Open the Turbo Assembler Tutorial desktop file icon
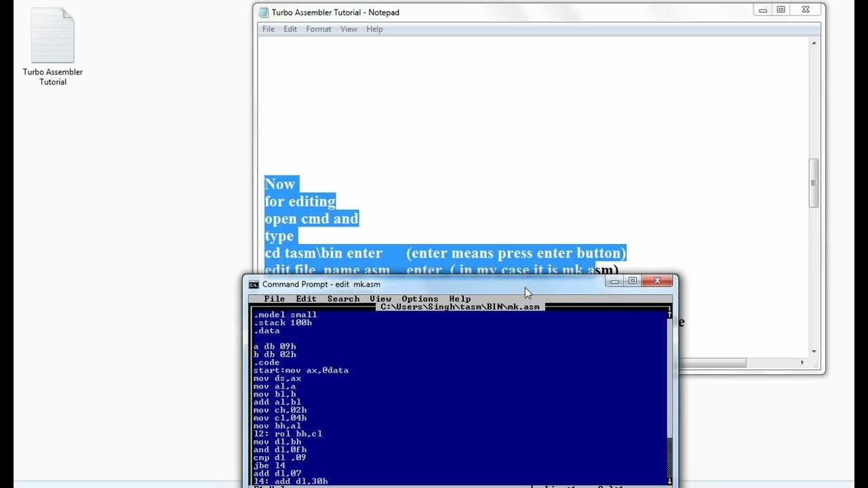868x488 pixels. click(x=52, y=47)
